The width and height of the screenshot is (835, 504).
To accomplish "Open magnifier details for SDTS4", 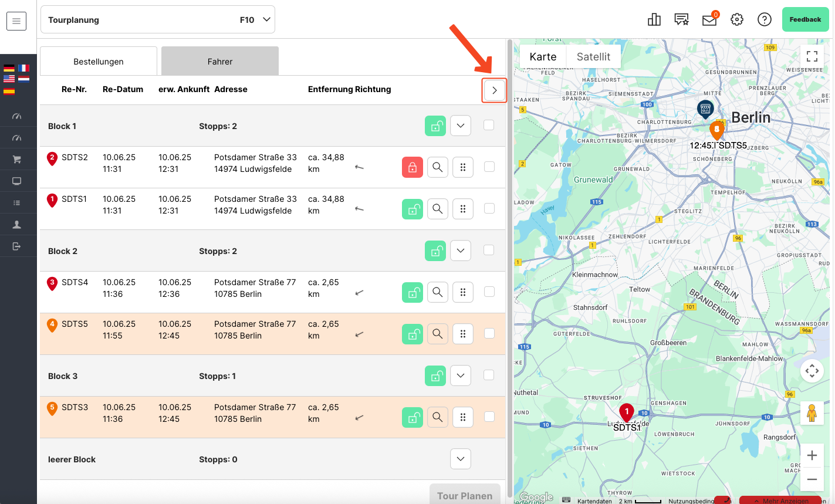I will 438,292.
